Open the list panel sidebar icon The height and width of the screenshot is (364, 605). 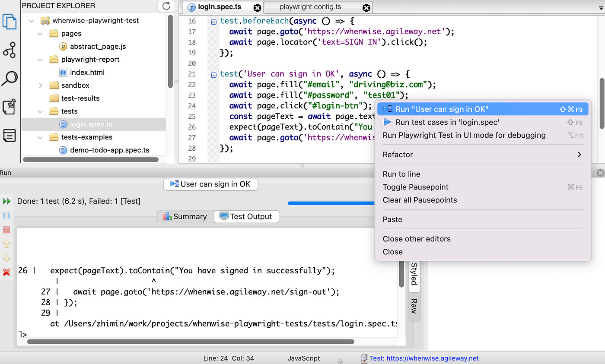(x=10, y=135)
